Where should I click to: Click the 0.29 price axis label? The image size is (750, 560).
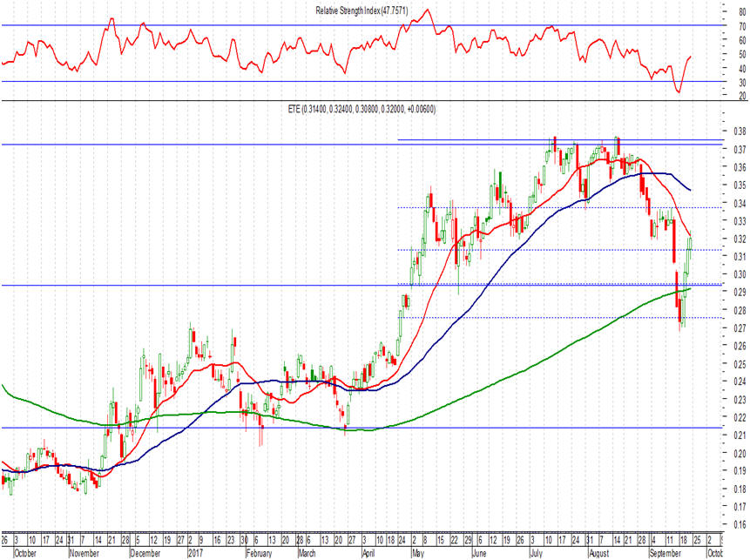click(740, 293)
